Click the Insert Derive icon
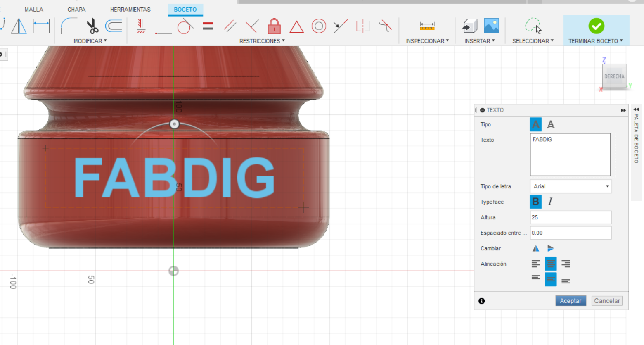 [469, 26]
